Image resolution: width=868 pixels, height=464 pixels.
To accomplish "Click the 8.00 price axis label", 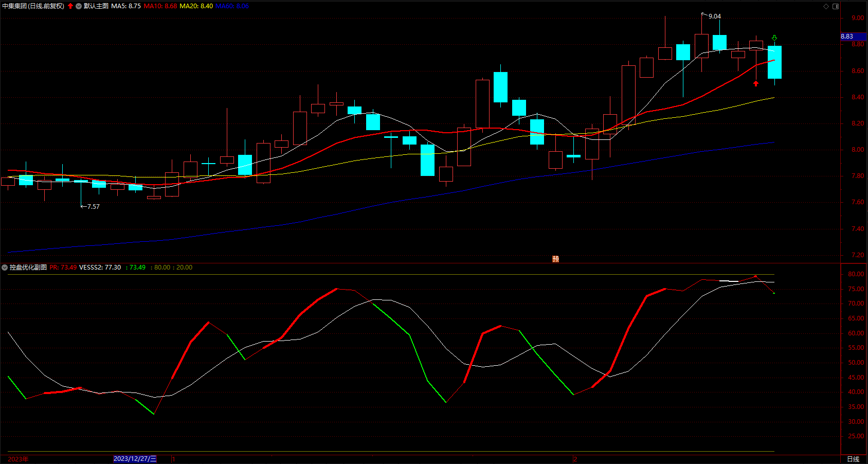I will pos(858,150).
